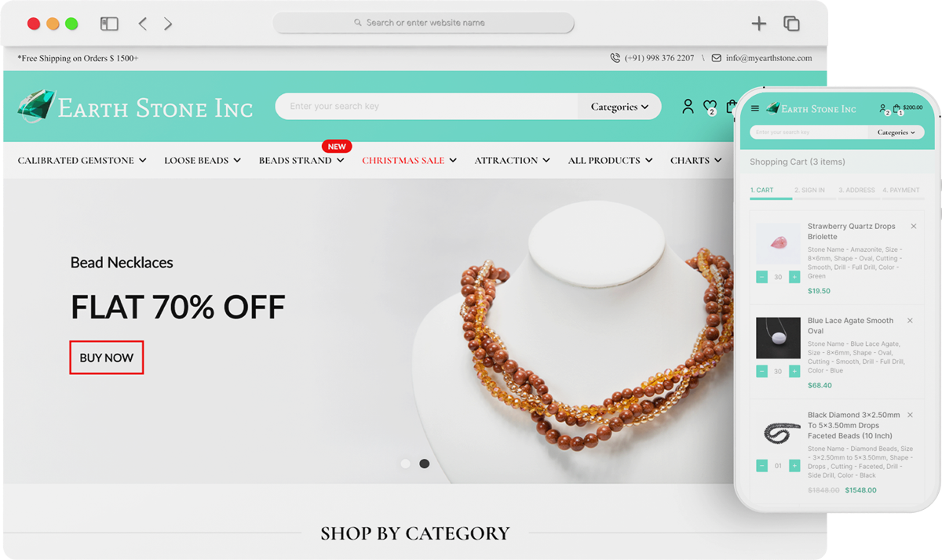The width and height of the screenshot is (942, 560).
Task: Click the browser sidebar toggle icon
Action: (109, 24)
